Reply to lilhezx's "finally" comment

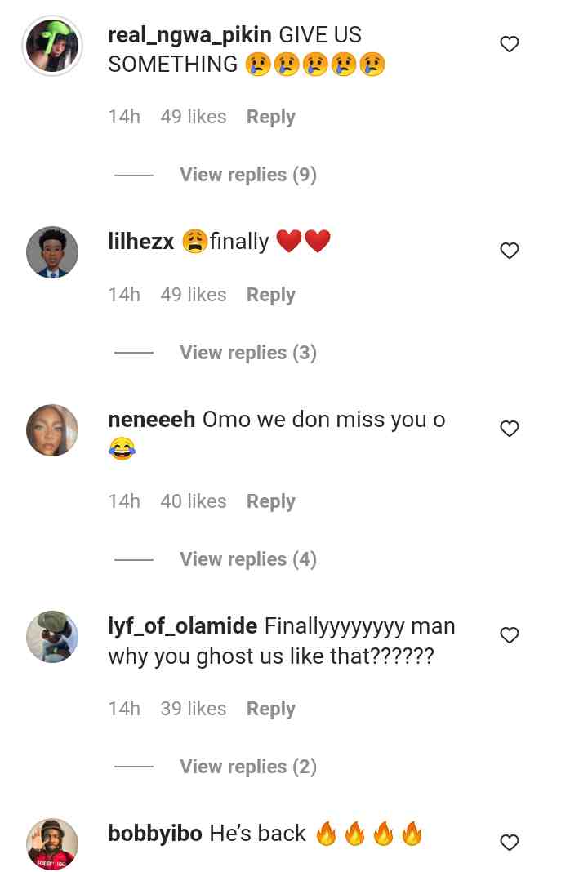[270, 295]
